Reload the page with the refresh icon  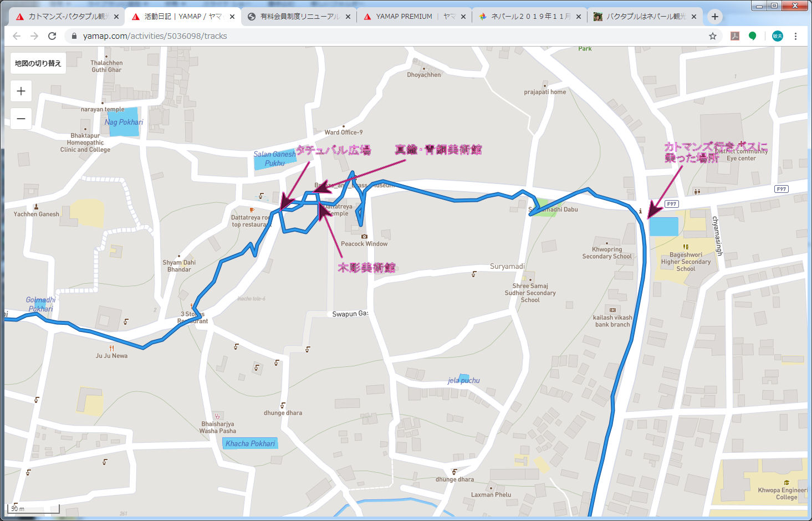click(x=52, y=36)
